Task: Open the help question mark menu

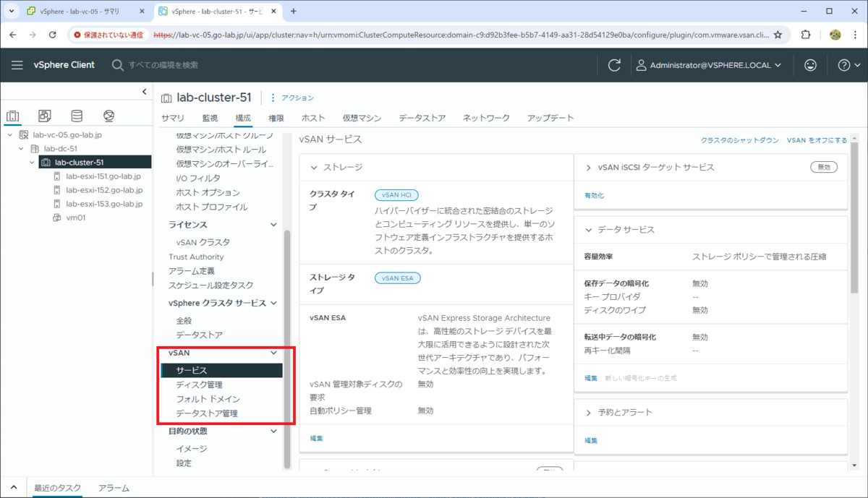Action: point(848,65)
